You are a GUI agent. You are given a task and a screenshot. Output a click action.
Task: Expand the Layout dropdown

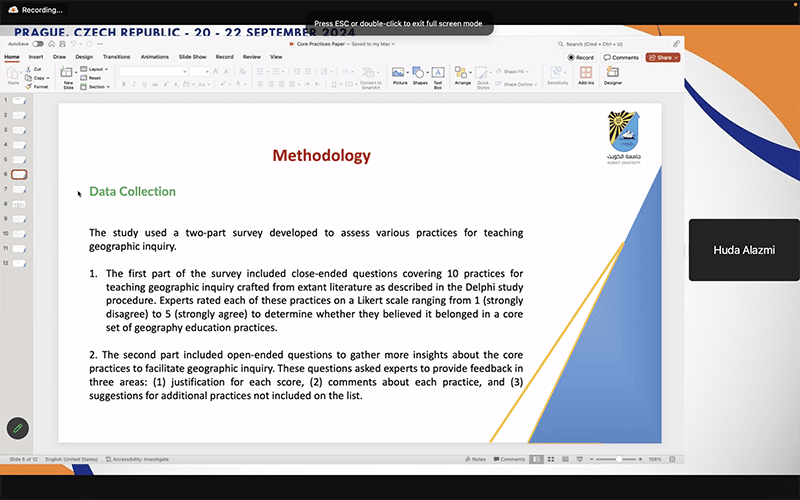[94, 69]
